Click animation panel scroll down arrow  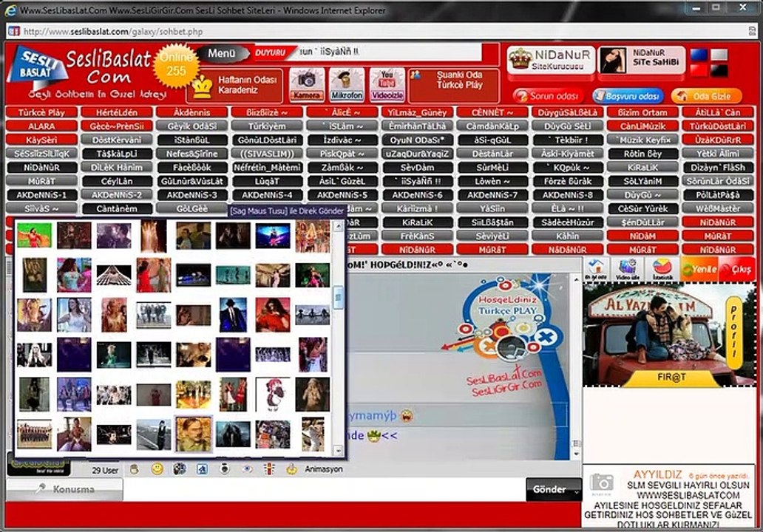pyautogui.click(x=338, y=451)
